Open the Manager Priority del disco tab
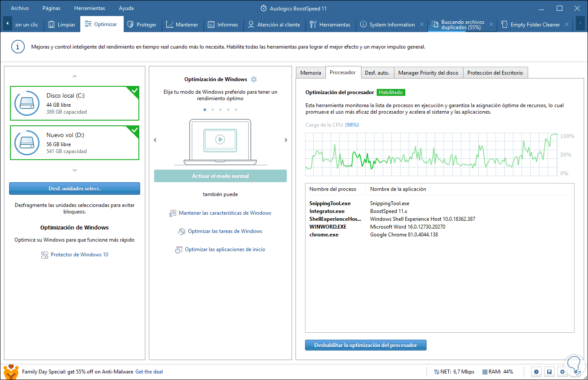The width and height of the screenshot is (588, 380). click(428, 73)
